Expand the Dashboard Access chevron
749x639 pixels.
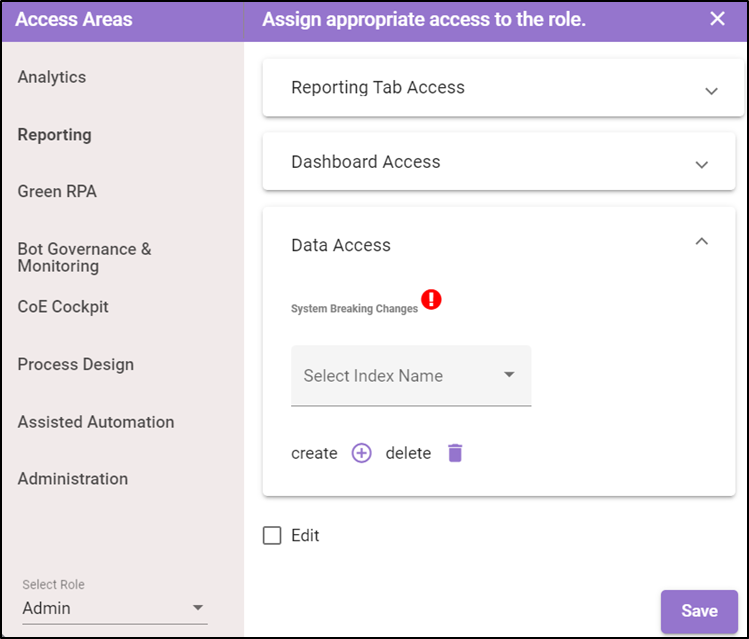pyautogui.click(x=701, y=165)
